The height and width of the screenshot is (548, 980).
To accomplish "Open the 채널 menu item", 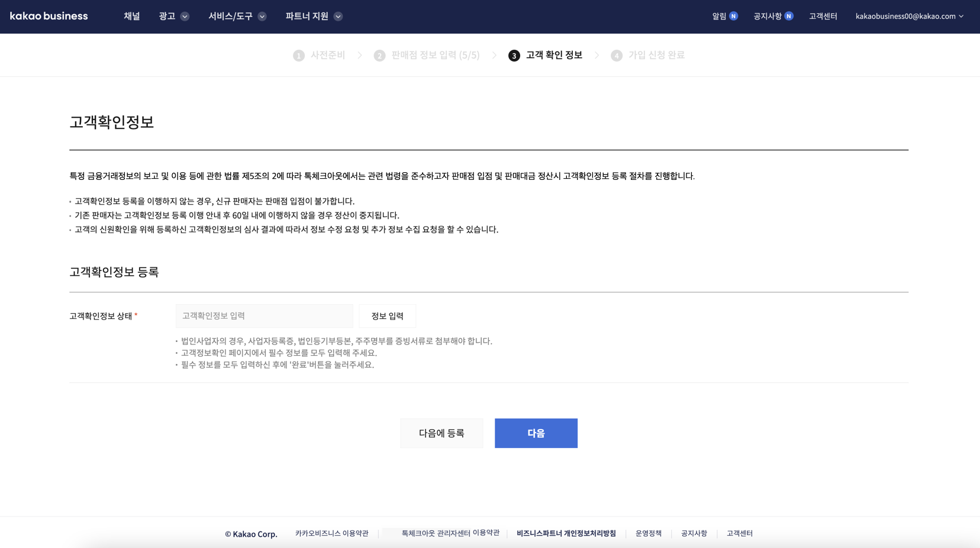I will click(x=131, y=17).
